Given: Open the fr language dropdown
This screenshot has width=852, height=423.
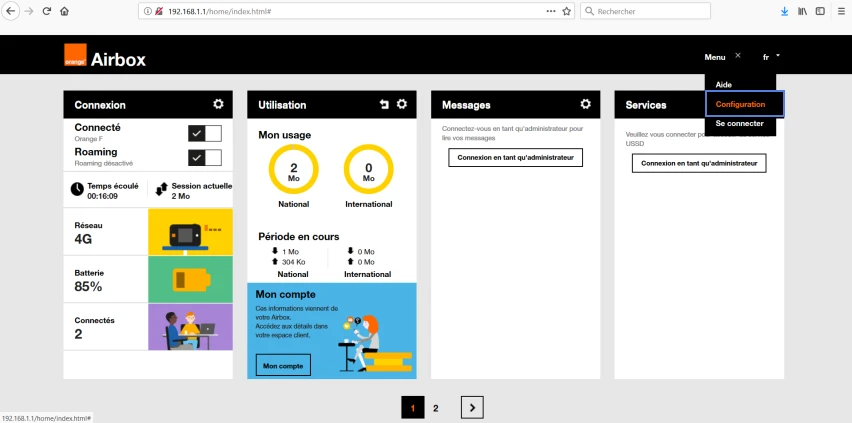Looking at the screenshot, I should 772,57.
